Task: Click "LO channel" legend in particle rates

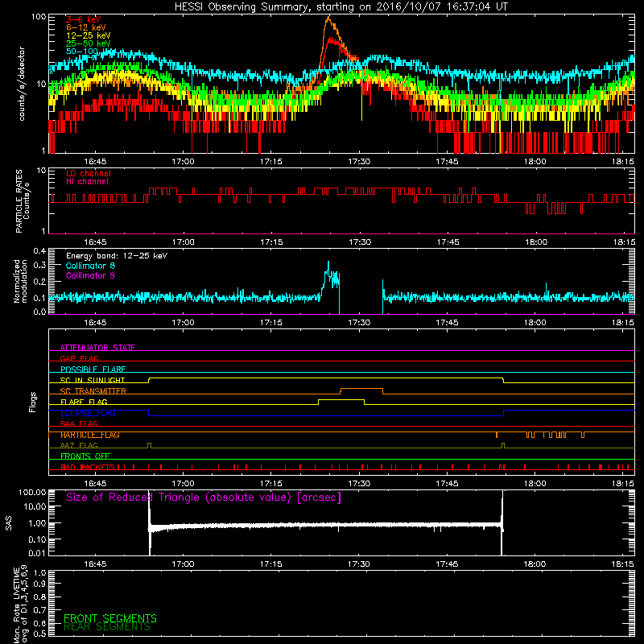Action: click(89, 173)
